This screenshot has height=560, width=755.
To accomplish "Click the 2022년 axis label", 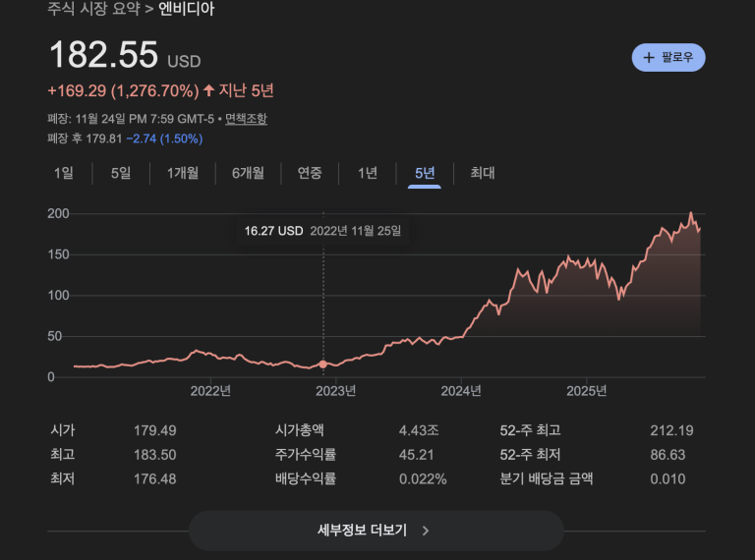I will 210,391.
